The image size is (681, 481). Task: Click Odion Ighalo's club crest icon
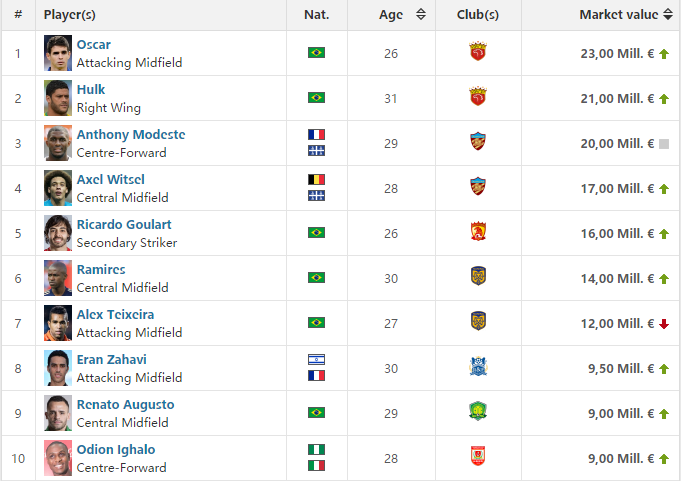click(x=478, y=457)
